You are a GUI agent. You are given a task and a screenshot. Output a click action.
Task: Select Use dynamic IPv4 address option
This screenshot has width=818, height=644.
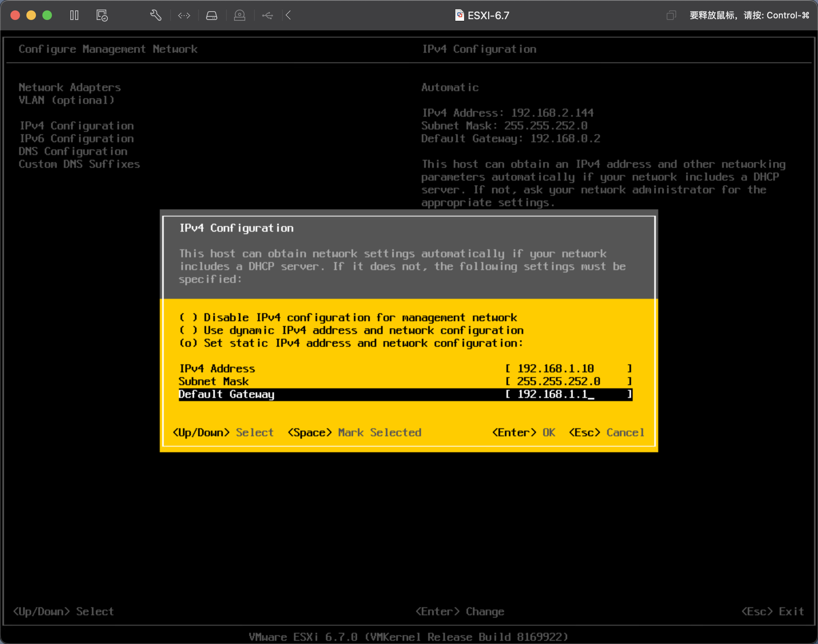click(x=188, y=330)
